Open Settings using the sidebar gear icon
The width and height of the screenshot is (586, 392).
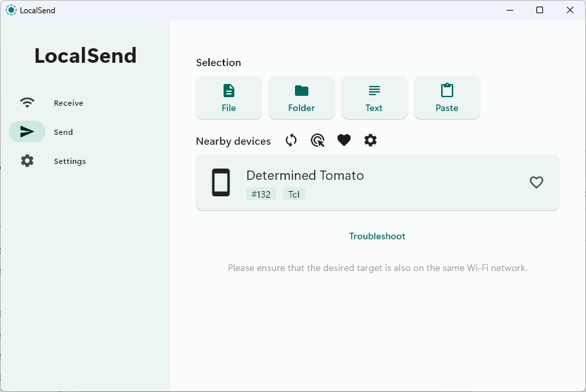[26, 161]
